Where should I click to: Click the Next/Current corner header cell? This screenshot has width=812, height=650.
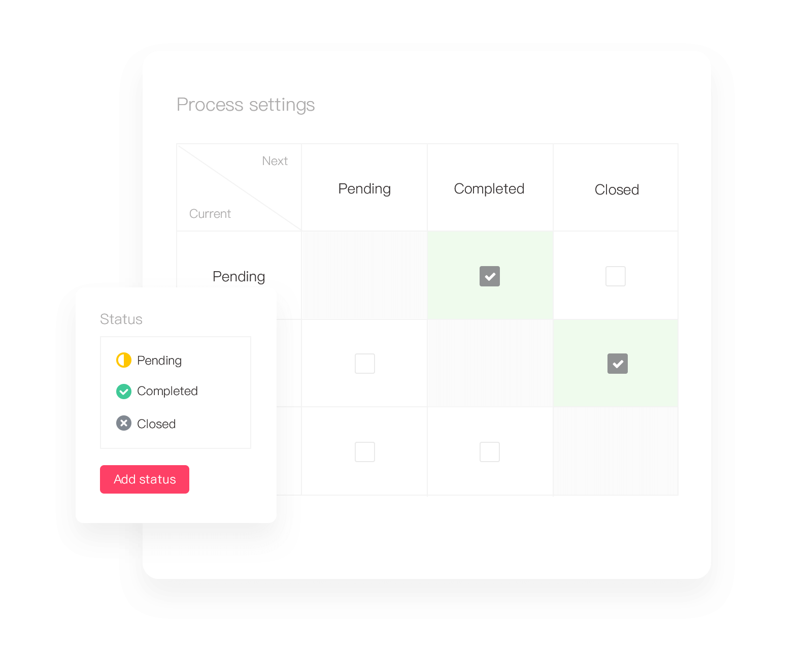pyautogui.click(x=239, y=187)
